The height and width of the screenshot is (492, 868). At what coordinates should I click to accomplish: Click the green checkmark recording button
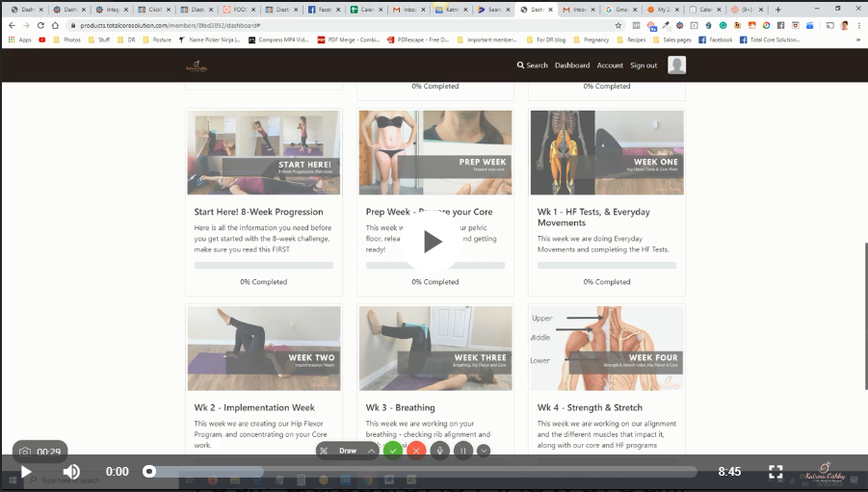(x=392, y=450)
